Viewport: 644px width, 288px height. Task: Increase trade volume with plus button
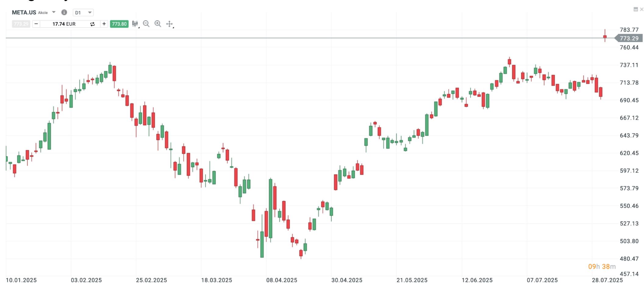coord(104,24)
